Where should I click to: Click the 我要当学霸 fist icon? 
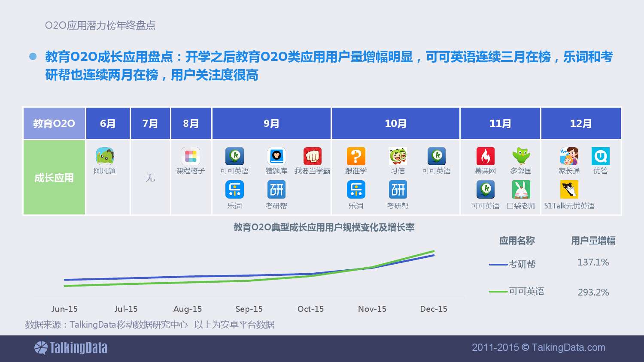click(x=313, y=156)
